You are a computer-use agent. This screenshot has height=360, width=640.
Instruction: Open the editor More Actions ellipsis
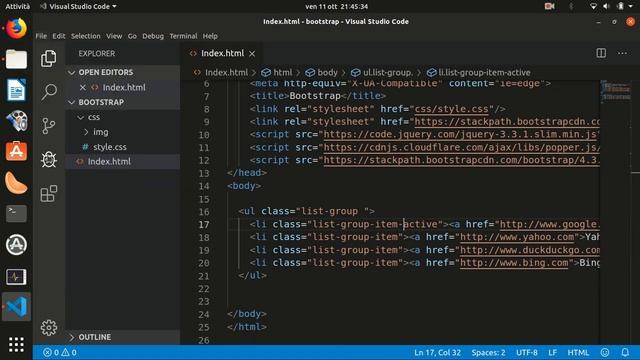pyautogui.click(x=622, y=53)
